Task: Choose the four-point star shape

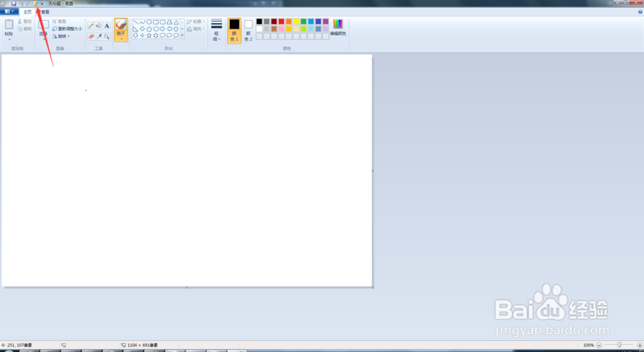Action: pos(142,35)
